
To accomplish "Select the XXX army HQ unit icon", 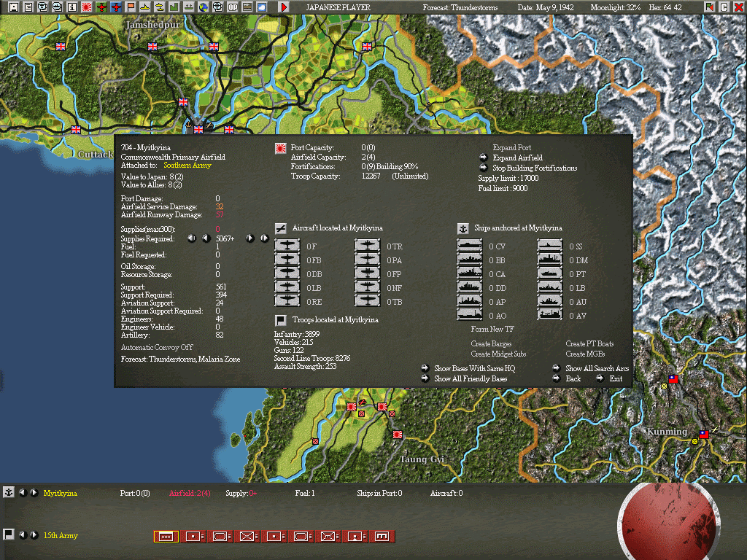I will pyautogui.click(x=166, y=536).
